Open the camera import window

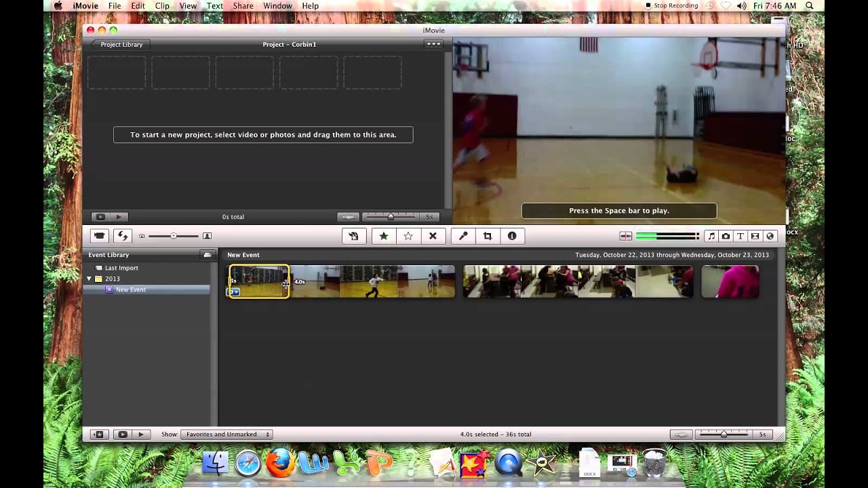pos(100,236)
